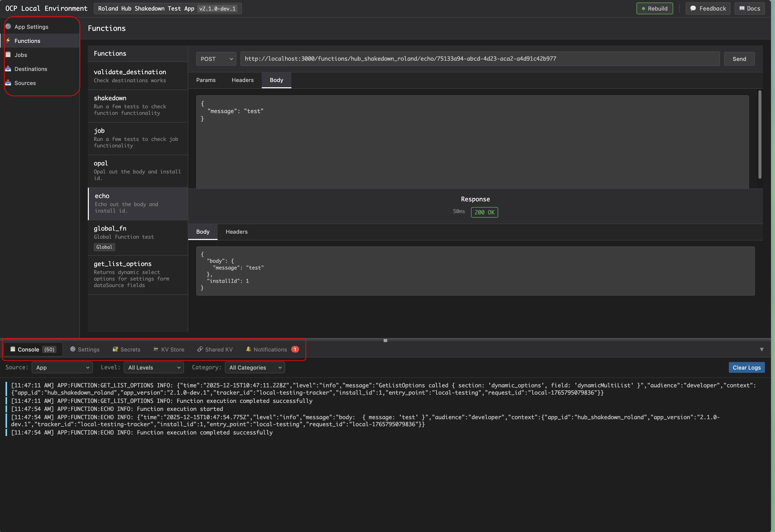775x532 pixels.
Task: Click the Rebuild button
Action: tap(655, 8)
